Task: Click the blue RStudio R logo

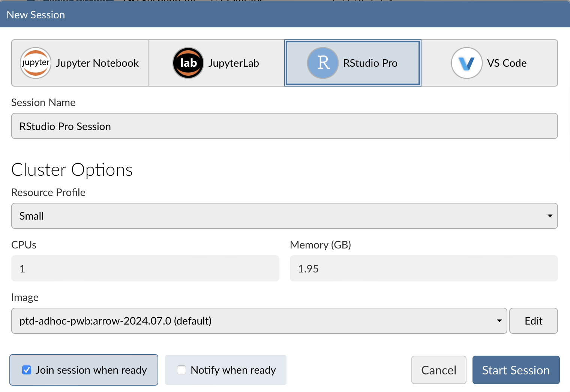Action: [323, 63]
